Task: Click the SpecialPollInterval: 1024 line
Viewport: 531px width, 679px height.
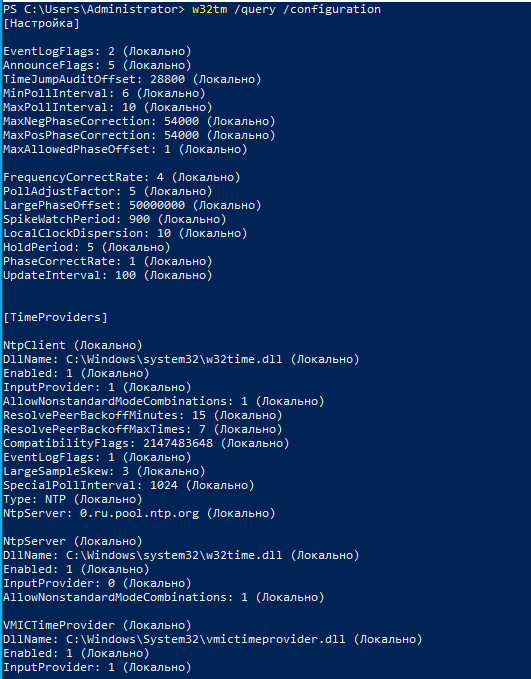Action: (x=129, y=485)
